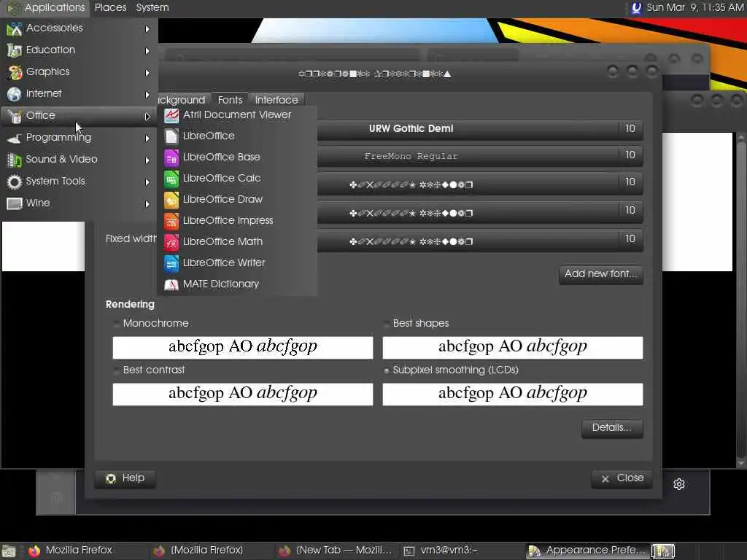747x560 pixels.
Task: Open the Applications menu in top panel
Action: click(x=46, y=7)
